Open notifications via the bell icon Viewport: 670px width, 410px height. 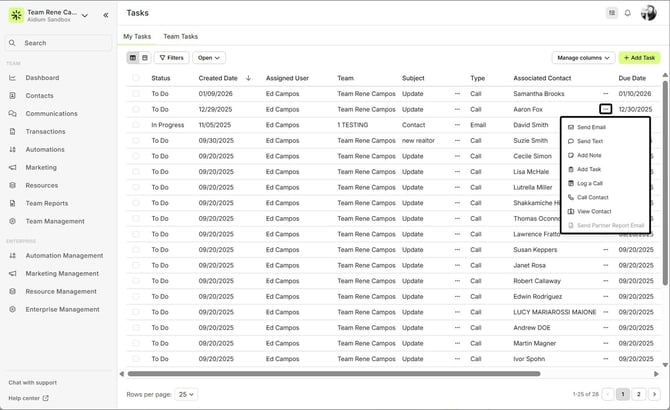coord(628,13)
